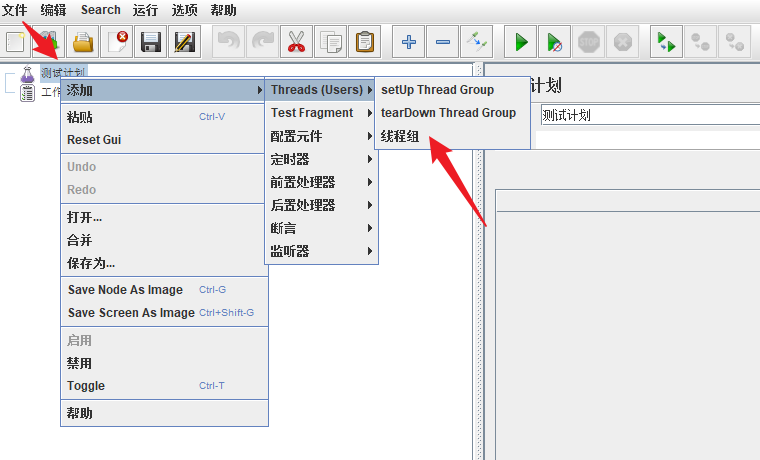The width and height of the screenshot is (760, 460).
Task: Select 线程组 from the Threads submenu
Action: (x=400, y=136)
